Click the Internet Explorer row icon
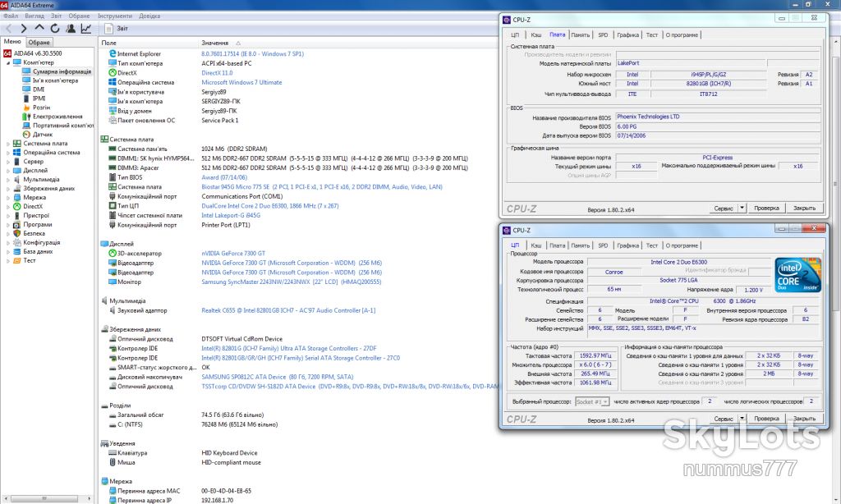Screen dimensions: 841x504 pyautogui.click(x=113, y=53)
